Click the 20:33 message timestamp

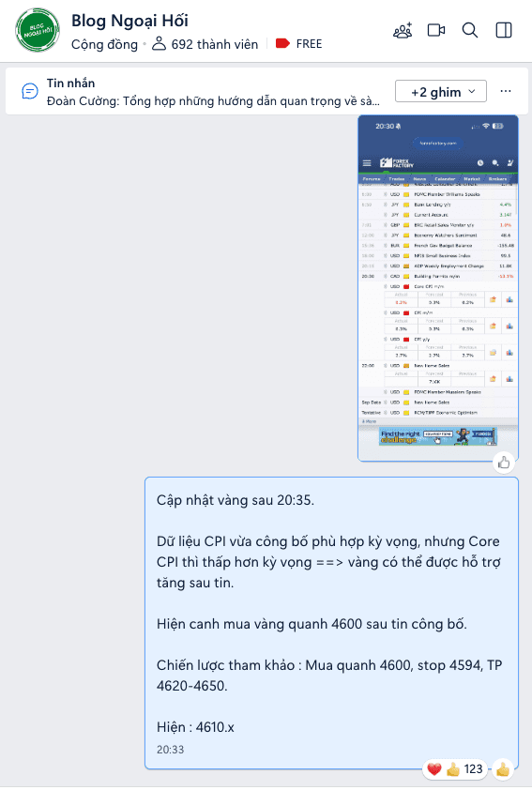pos(170,750)
